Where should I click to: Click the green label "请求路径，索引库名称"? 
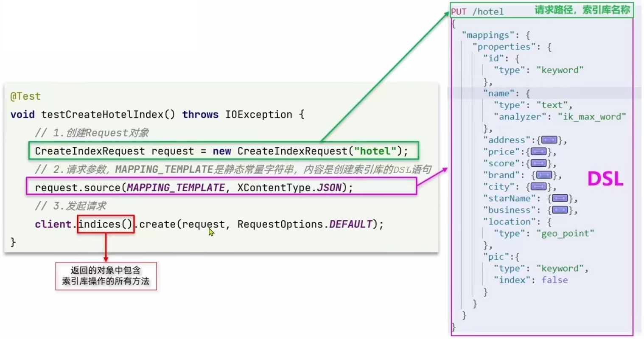pyautogui.click(x=582, y=10)
